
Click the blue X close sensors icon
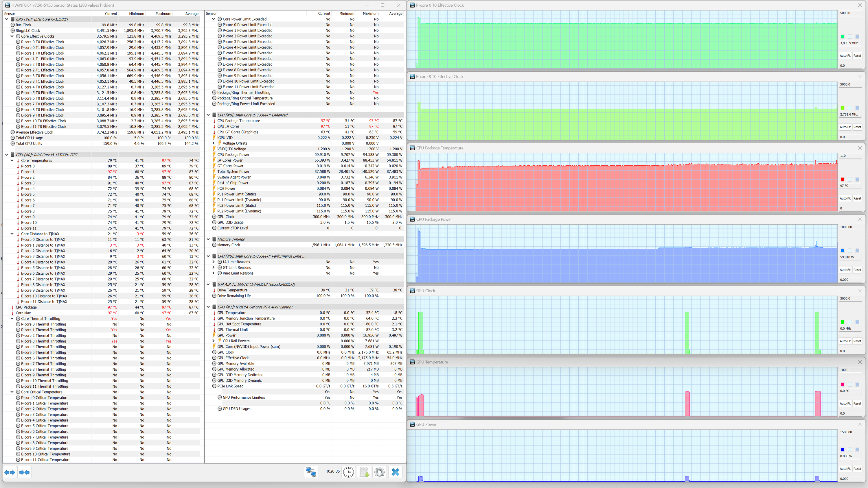point(395,472)
